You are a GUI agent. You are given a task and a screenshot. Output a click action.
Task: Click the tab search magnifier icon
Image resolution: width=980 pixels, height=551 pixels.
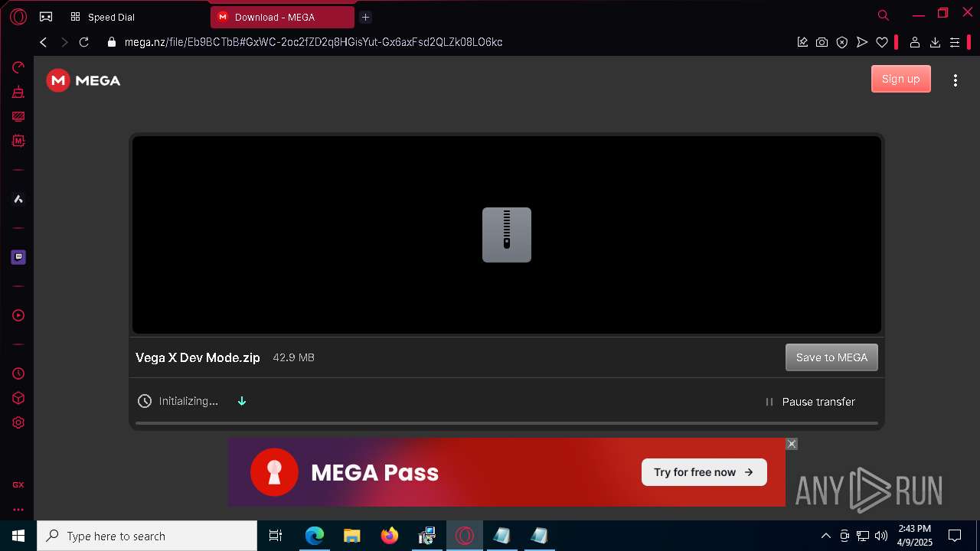883,15
